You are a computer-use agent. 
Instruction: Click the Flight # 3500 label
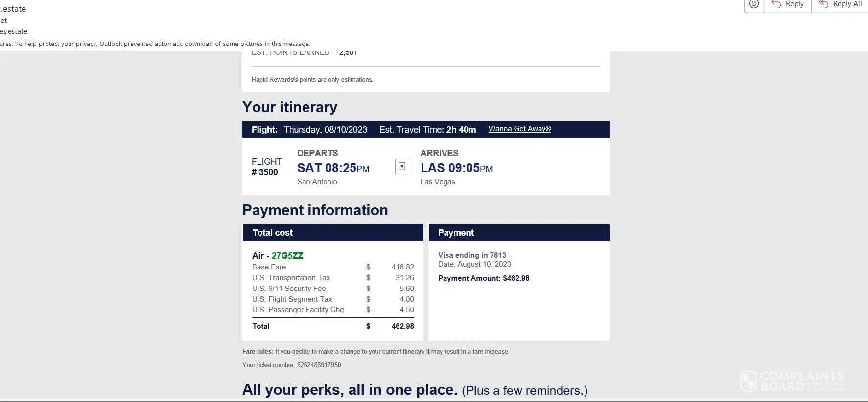click(x=266, y=167)
